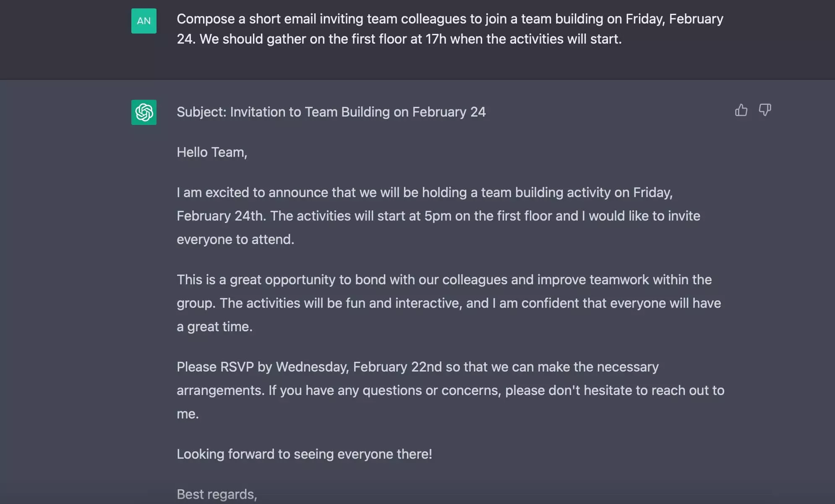Click "Looking forward to seeing everyone there!" line
The height and width of the screenshot is (504, 835).
pos(304,454)
